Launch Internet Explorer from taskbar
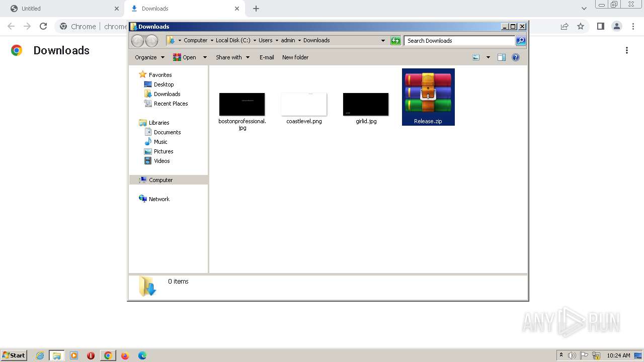This screenshot has height=362, width=644. pos(40,355)
